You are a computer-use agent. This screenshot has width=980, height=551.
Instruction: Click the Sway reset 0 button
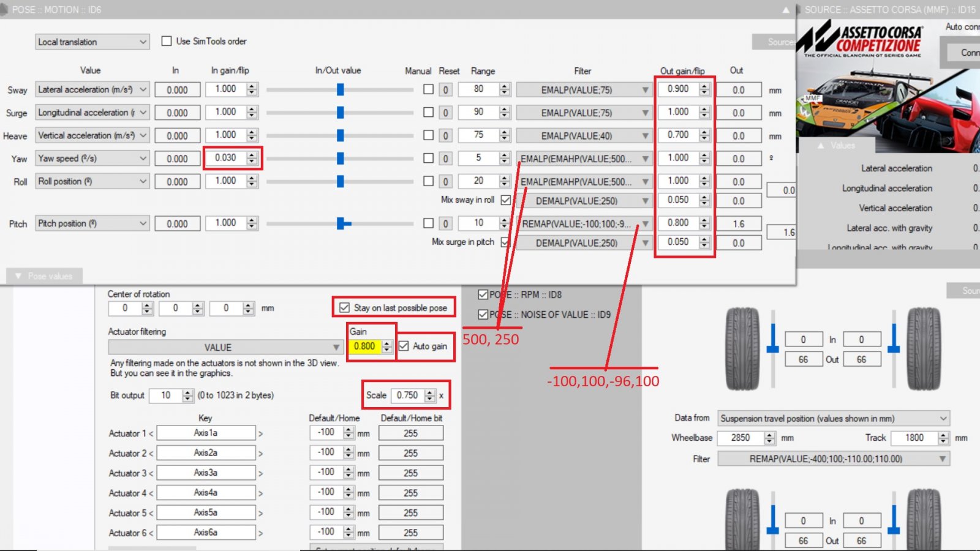tap(445, 90)
